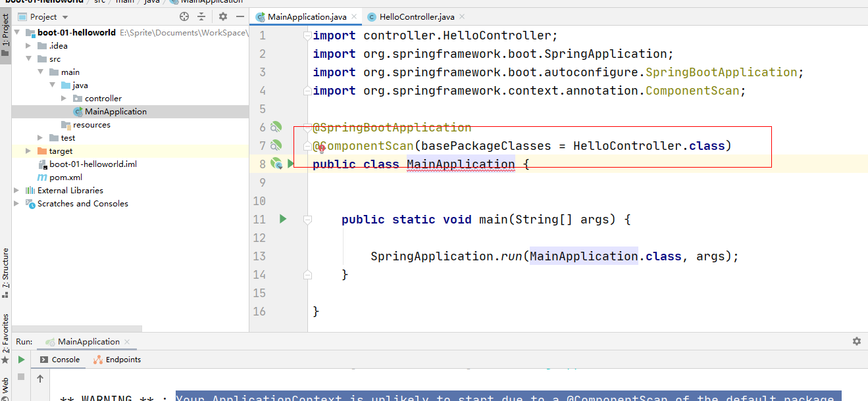Expand the target folder
The height and width of the screenshot is (401, 868).
click(x=28, y=151)
